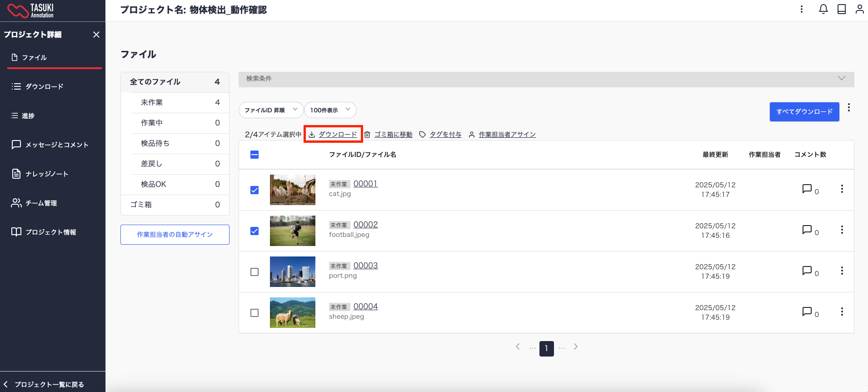Select page 1 in pagination
The height and width of the screenshot is (392, 868).
[x=547, y=349]
